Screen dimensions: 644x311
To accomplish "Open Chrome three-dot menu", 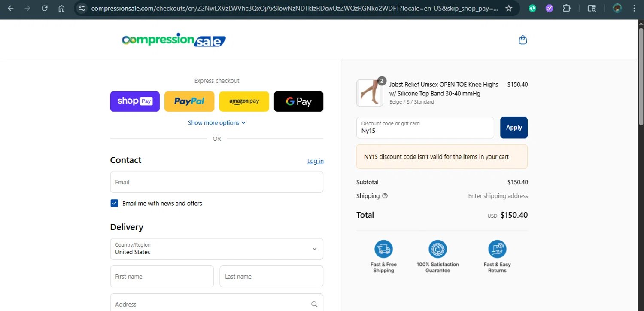I will pyautogui.click(x=634, y=8).
